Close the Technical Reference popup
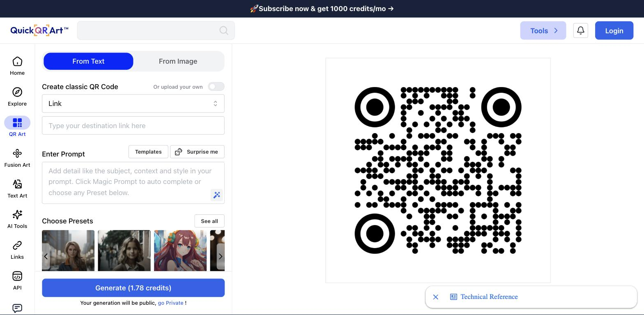The image size is (644, 315). tap(436, 297)
